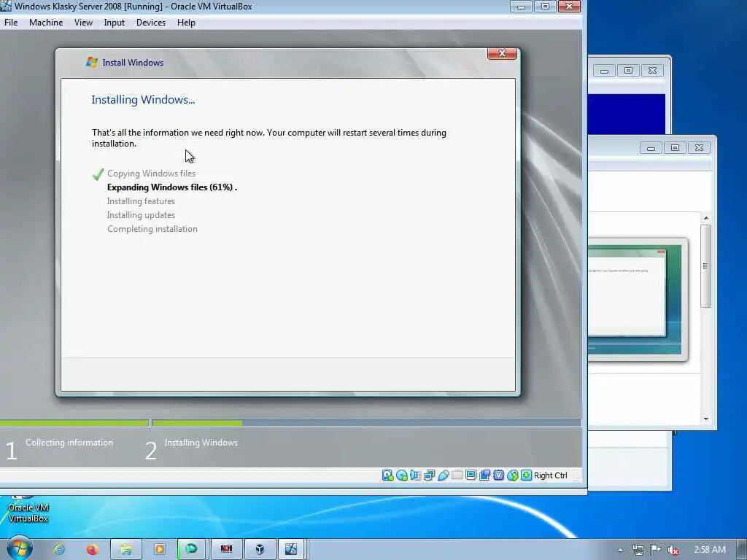Click the Installing updates step

(141, 215)
